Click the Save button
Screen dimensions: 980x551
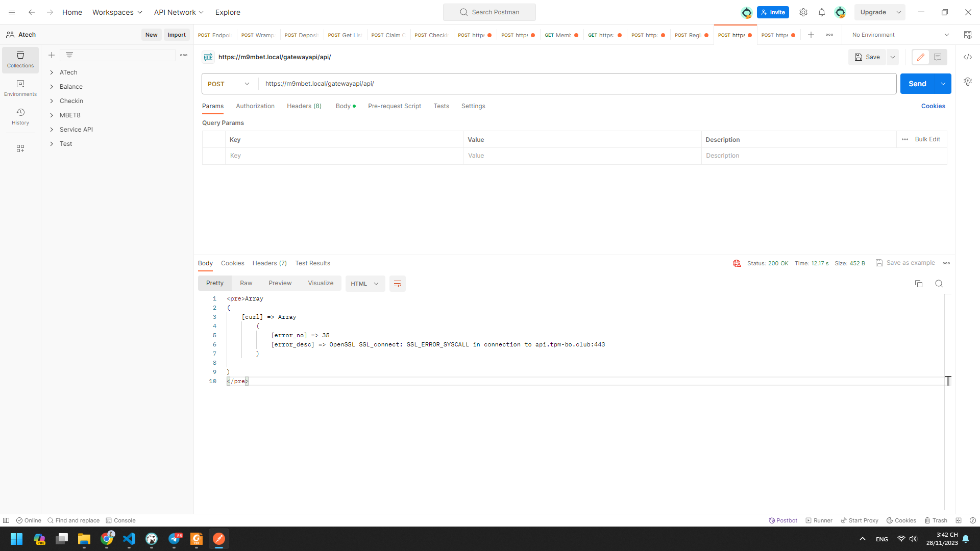click(868, 57)
